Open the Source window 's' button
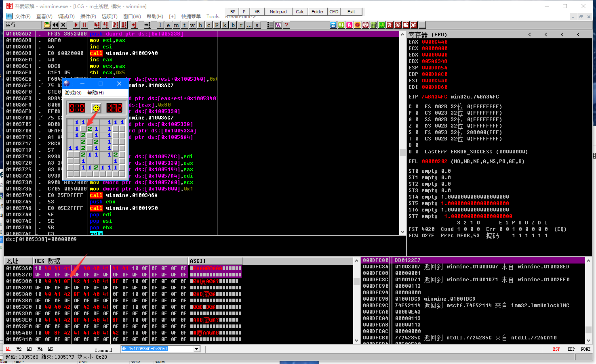The width and height of the screenshot is (596, 364). (x=257, y=25)
